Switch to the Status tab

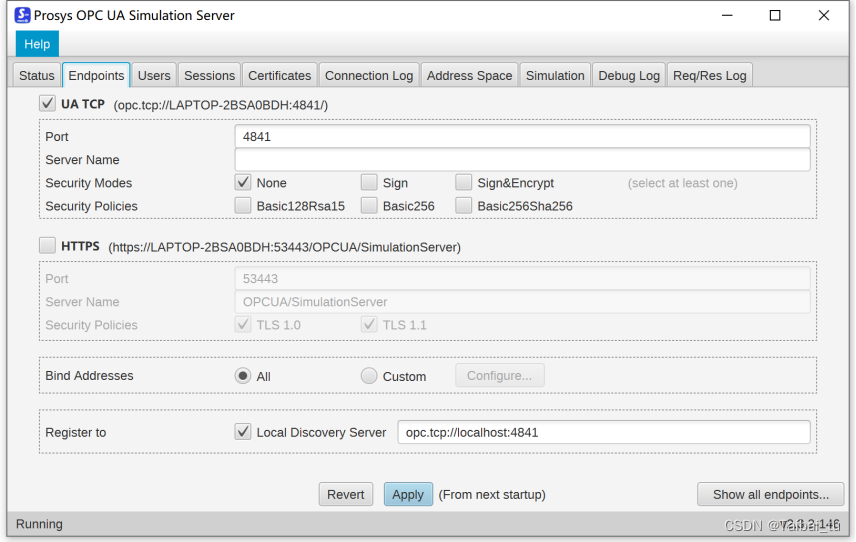(37, 75)
